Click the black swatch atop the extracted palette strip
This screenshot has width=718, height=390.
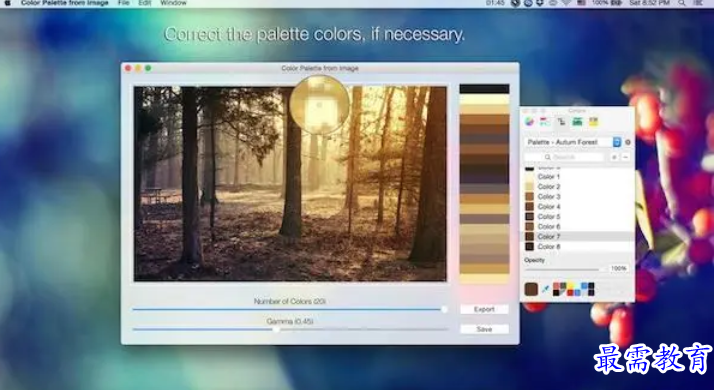[x=484, y=89]
